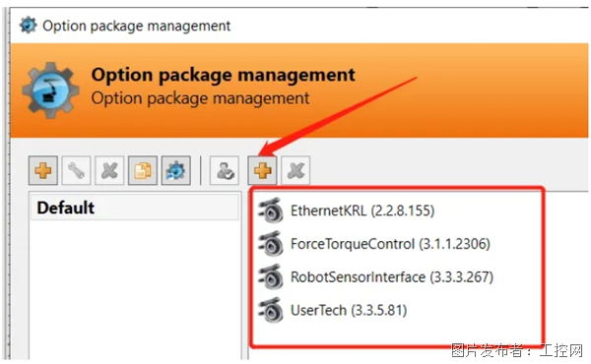Click the orange plus icon under the red arrow

pyautogui.click(x=262, y=170)
